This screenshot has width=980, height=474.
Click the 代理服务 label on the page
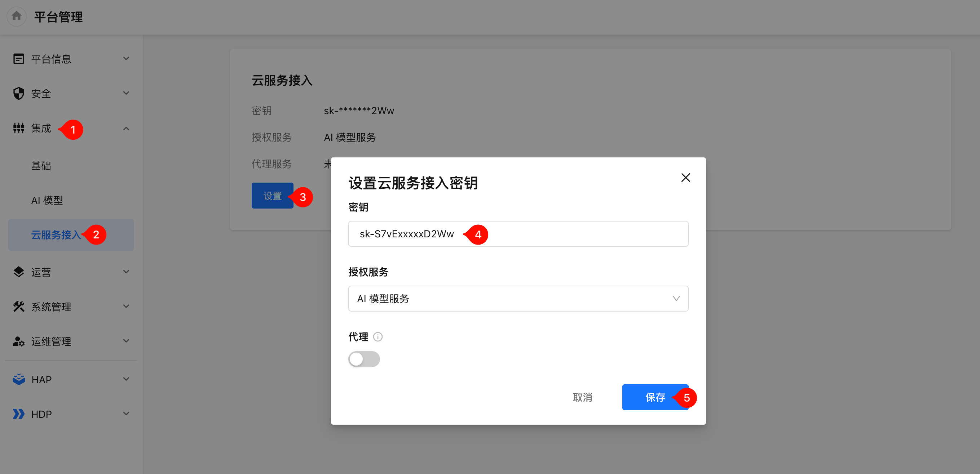(272, 164)
